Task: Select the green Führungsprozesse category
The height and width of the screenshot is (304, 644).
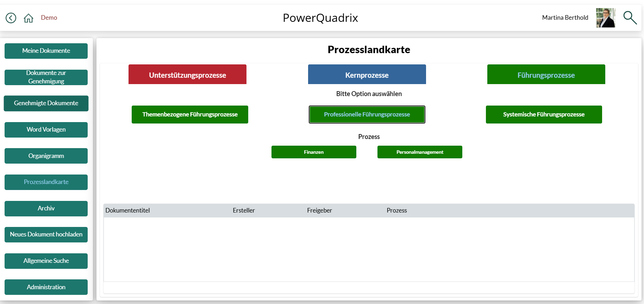Action: (546, 74)
